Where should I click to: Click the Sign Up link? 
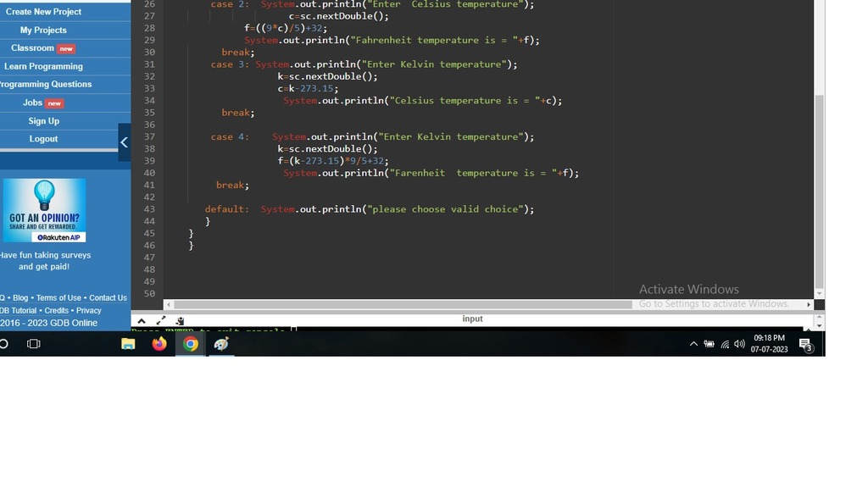point(44,120)
